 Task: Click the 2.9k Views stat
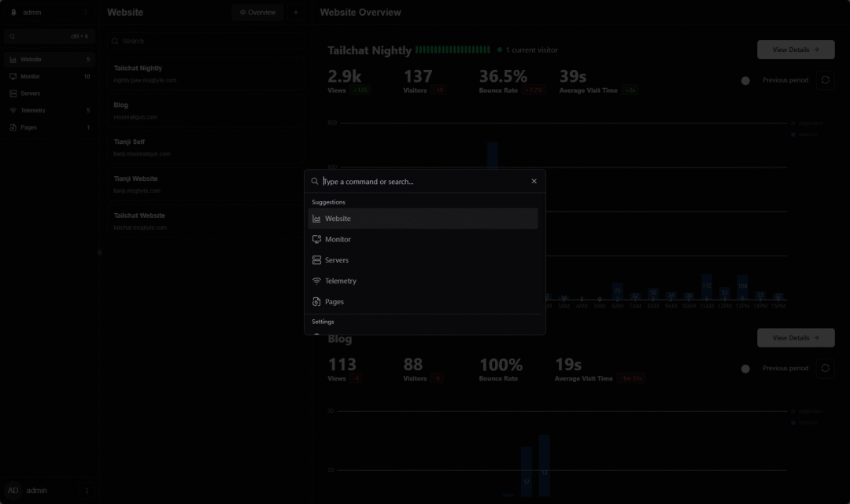[349, 81]
